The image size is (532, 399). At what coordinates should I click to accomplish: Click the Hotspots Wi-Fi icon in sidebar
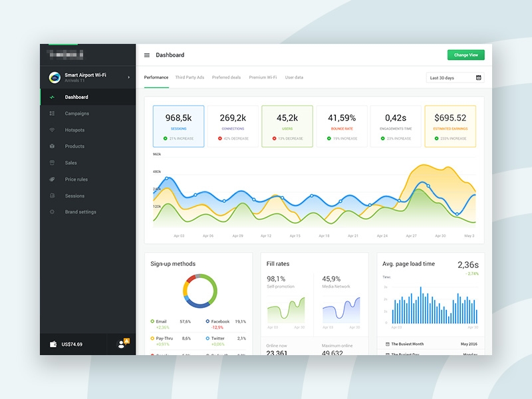(52, 130)
